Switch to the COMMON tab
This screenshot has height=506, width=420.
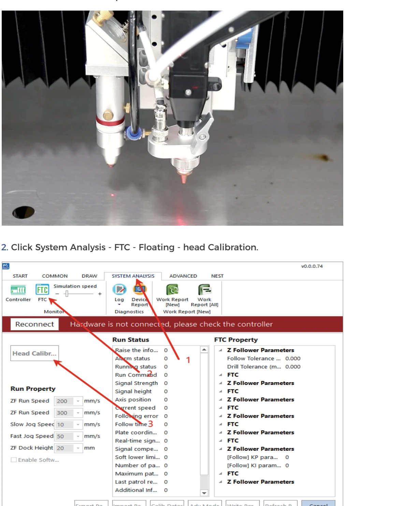(55, 276)
